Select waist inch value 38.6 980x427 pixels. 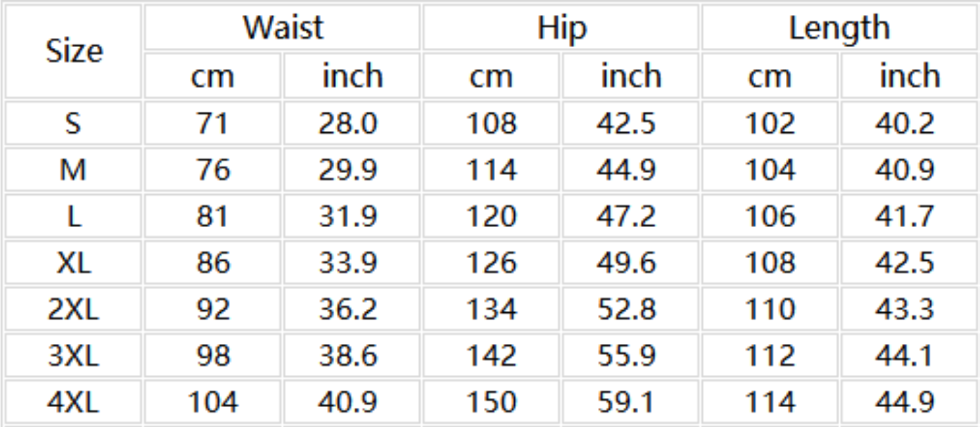348,356
